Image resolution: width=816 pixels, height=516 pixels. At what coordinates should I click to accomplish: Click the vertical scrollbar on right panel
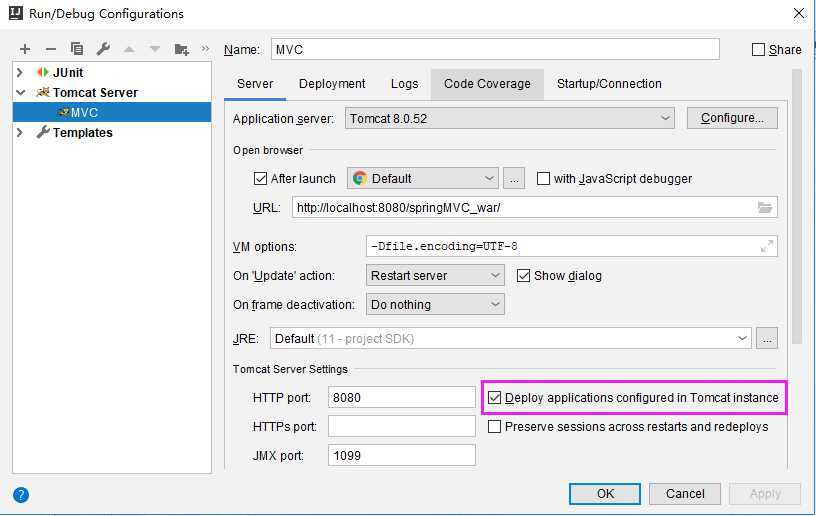tap(797, 208)
